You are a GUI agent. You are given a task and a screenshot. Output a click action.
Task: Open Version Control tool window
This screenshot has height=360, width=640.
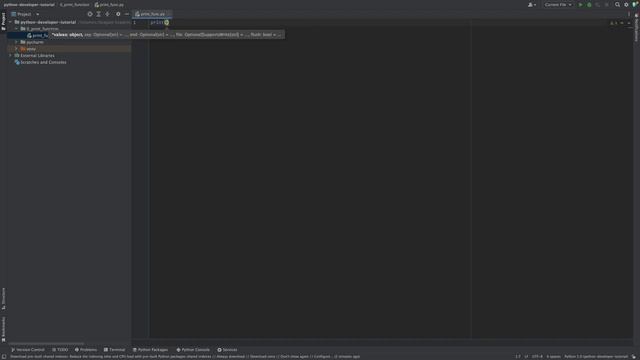coord(28,350)
